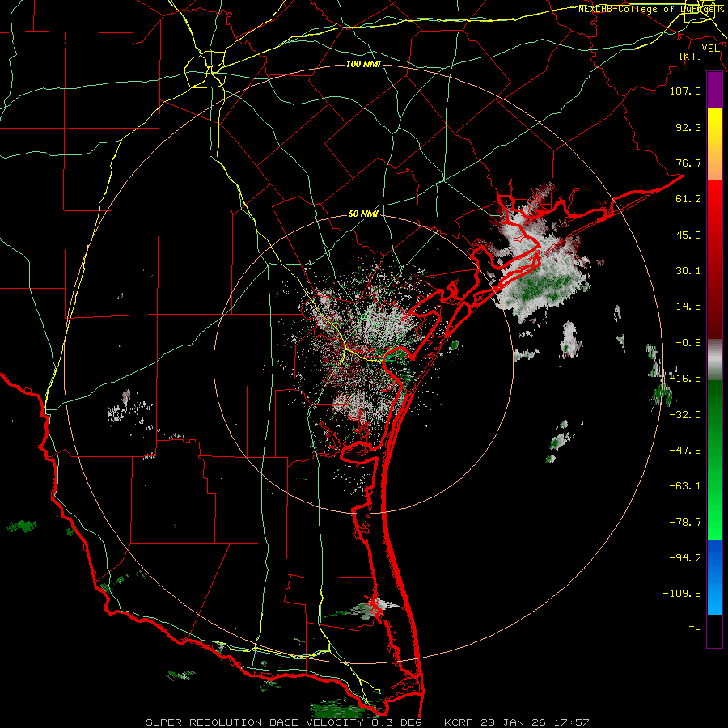Click the -0.9 velocity scale value

click(688, 343)
